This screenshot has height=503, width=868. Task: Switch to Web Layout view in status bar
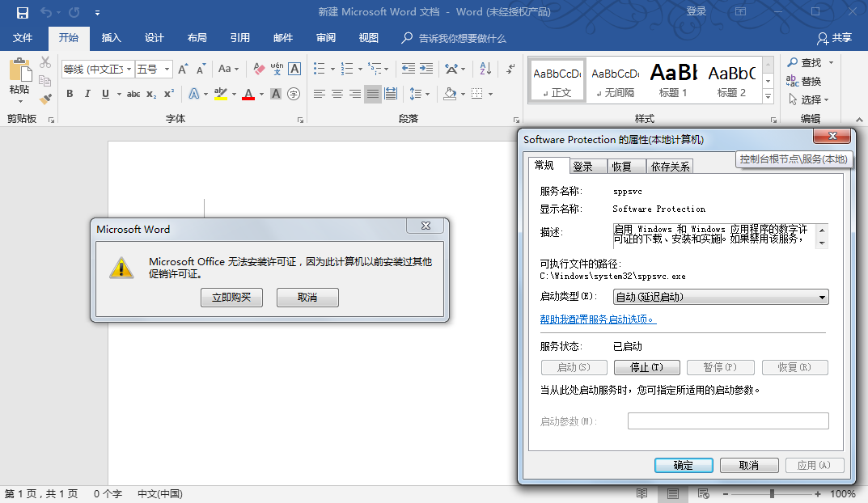pyautogui.click(x=703, y=493)
